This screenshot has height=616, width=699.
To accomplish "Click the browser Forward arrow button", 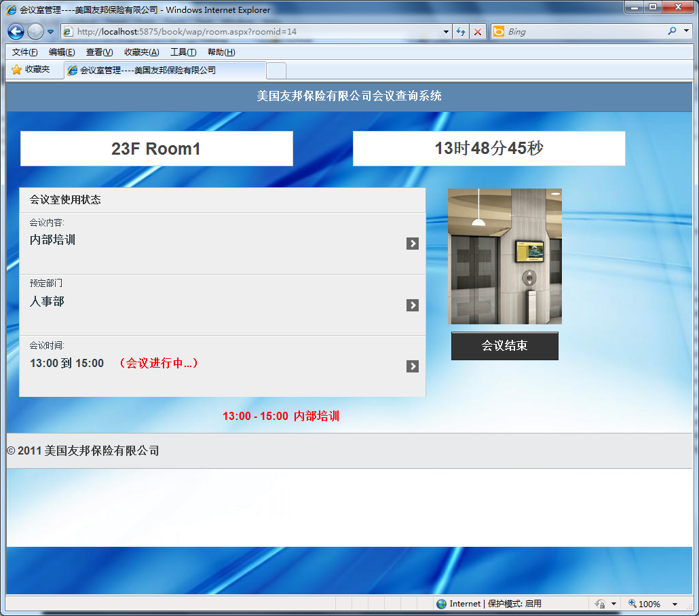I will tap(36, 32).
